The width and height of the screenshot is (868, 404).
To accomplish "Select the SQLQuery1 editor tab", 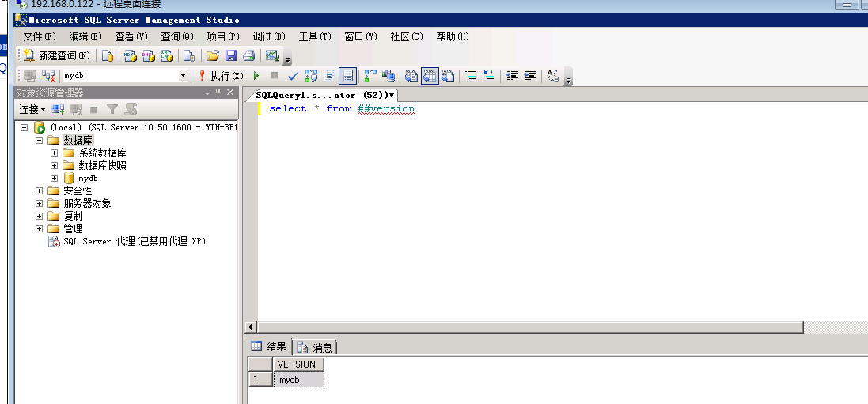I will [325, 95].
